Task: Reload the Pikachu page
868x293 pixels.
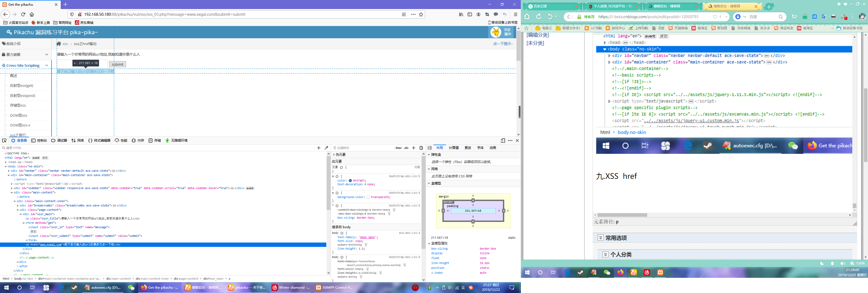Action: point(23,14)
